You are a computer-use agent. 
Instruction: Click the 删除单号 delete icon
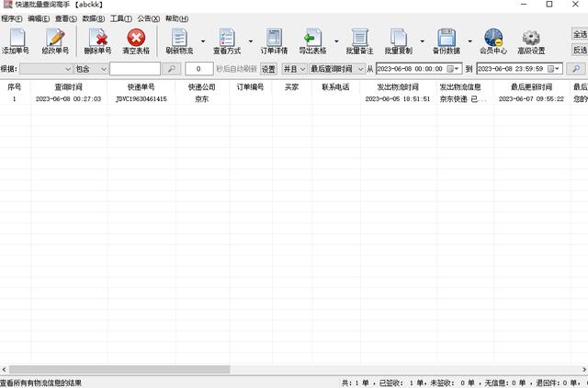point(96,40)
